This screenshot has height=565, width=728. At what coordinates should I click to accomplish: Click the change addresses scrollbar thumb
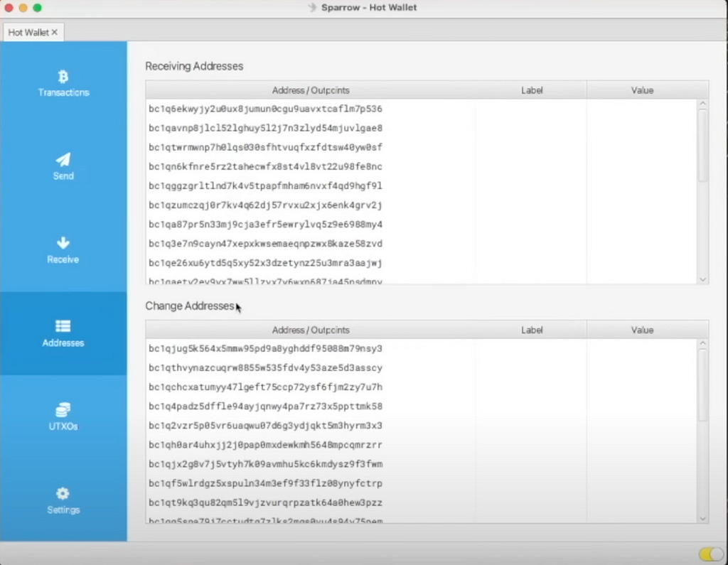(703, 385)
